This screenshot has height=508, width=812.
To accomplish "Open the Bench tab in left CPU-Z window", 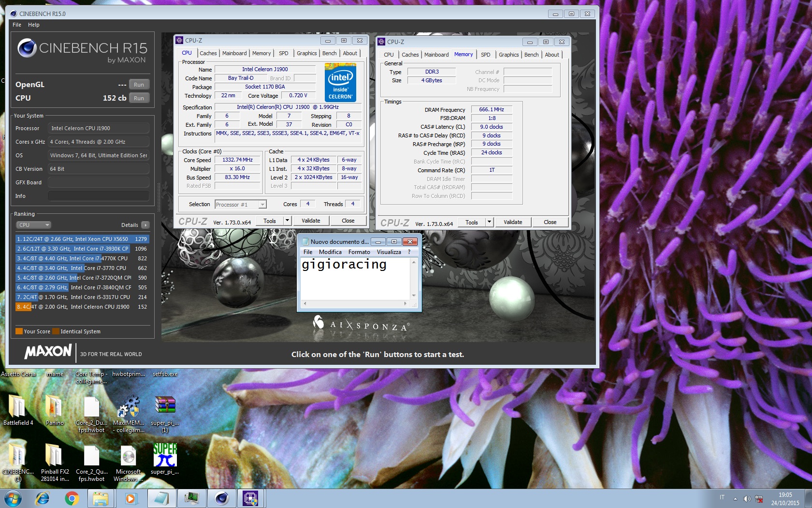I will [329, 53].
